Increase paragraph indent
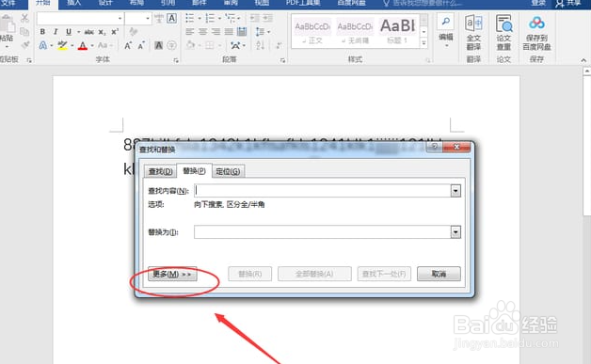The height and width of the screenshot is (364, 591). point(267,18)
